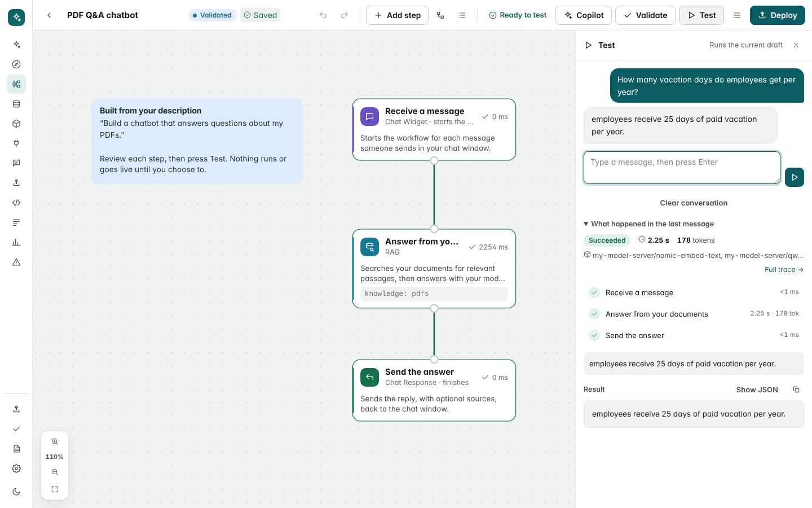Screen dimensions: 812x508
Task: Click the model names line under Succeeded
Action: click(694, 256)
